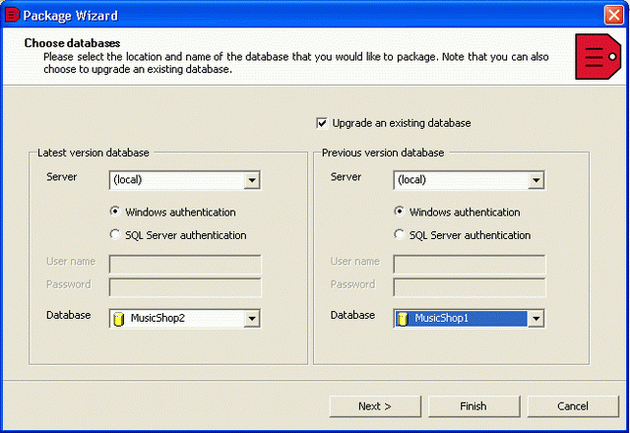This screenshot has height=433, width=630.
Task: Click the previous version Password field
Action: 469,288
